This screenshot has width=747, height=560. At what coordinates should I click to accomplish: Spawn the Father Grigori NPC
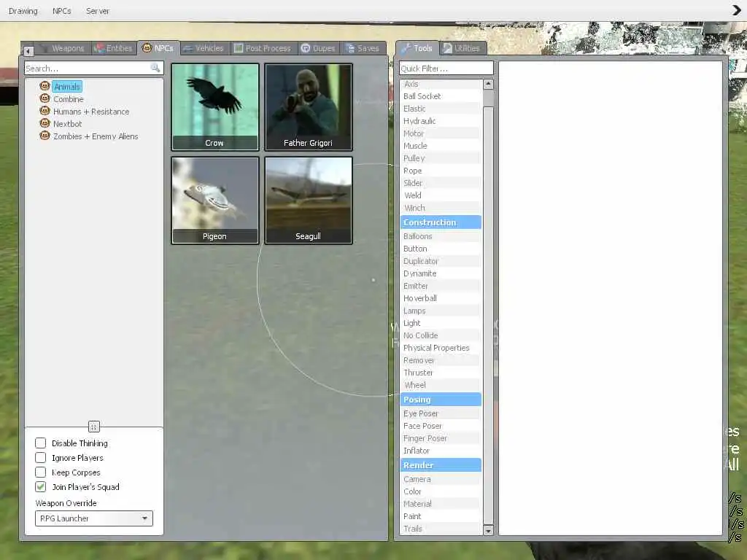coord(309,107)
